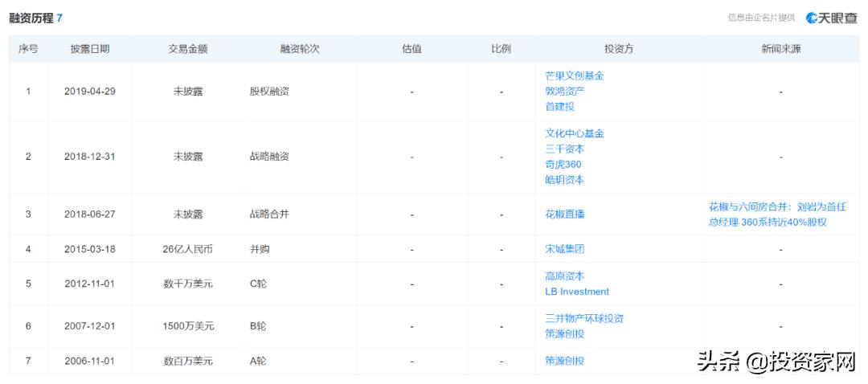The height and width of the screenshot is (384, 868).
Task: Click the 投资方 column header
Action: [x=619, y=49]
